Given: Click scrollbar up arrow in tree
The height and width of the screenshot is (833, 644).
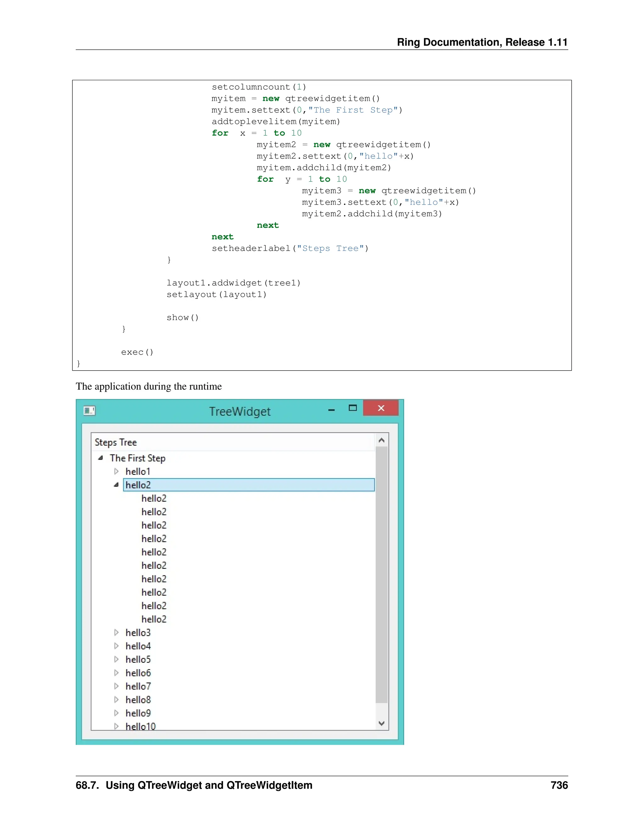Looking at the screenshot, I should pos(381,440).
